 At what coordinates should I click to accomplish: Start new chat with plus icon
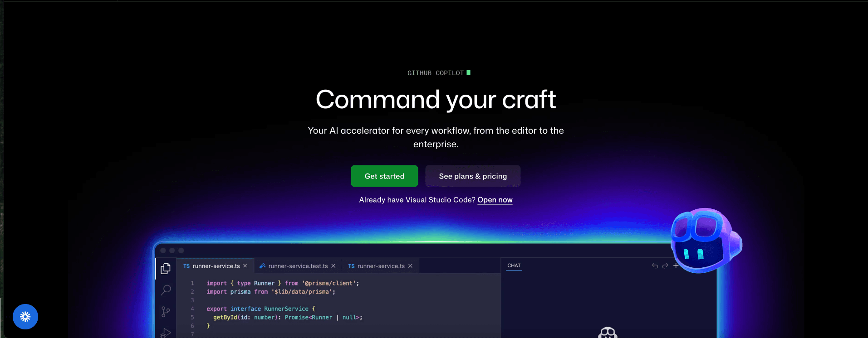676,266
